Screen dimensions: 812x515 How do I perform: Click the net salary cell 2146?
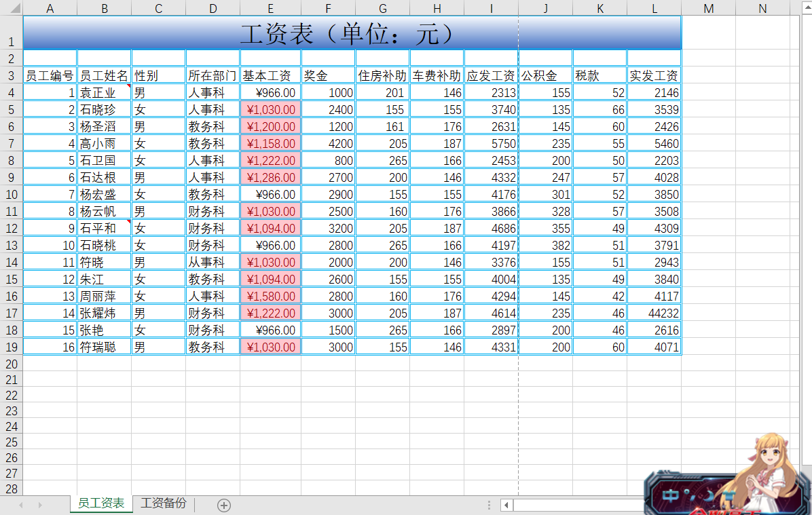point(654,93)
